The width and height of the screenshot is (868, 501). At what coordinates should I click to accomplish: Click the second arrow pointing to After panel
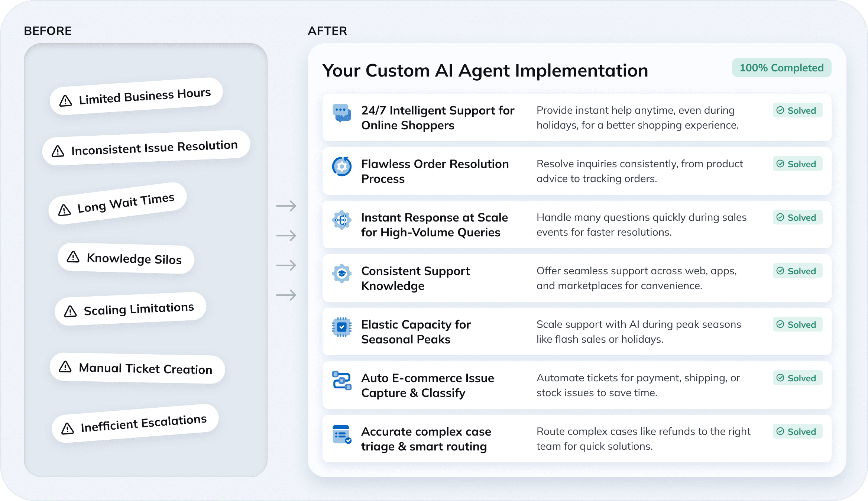[286, 235]
